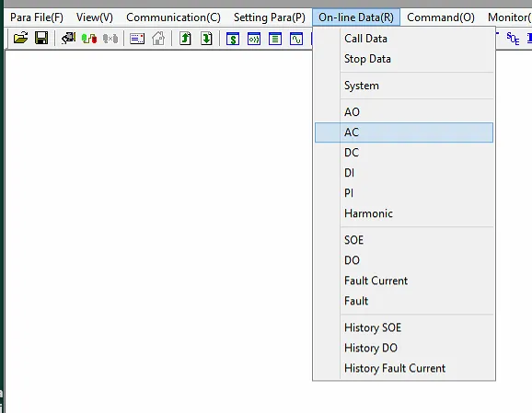Click the green down-arrow download icon
The width and height of the screenshot is (532, 413).
206,38
